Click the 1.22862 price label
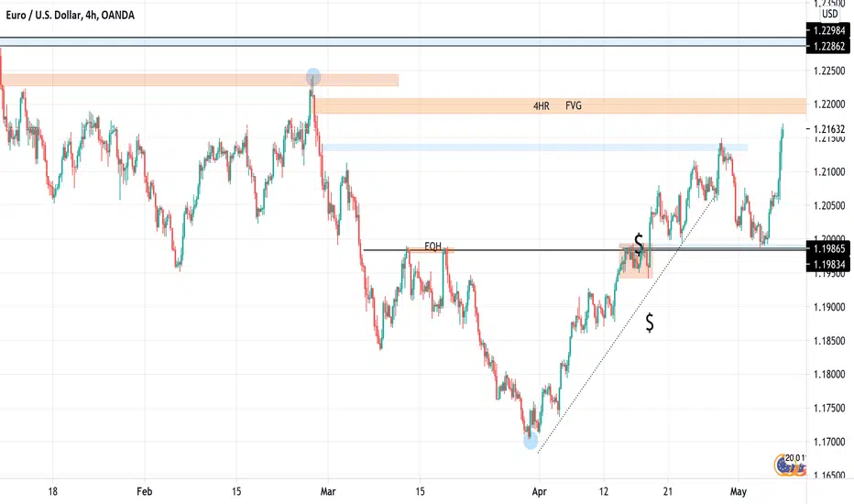The height and width of the screenshot is (504, 854). click(x=828, y=47)
